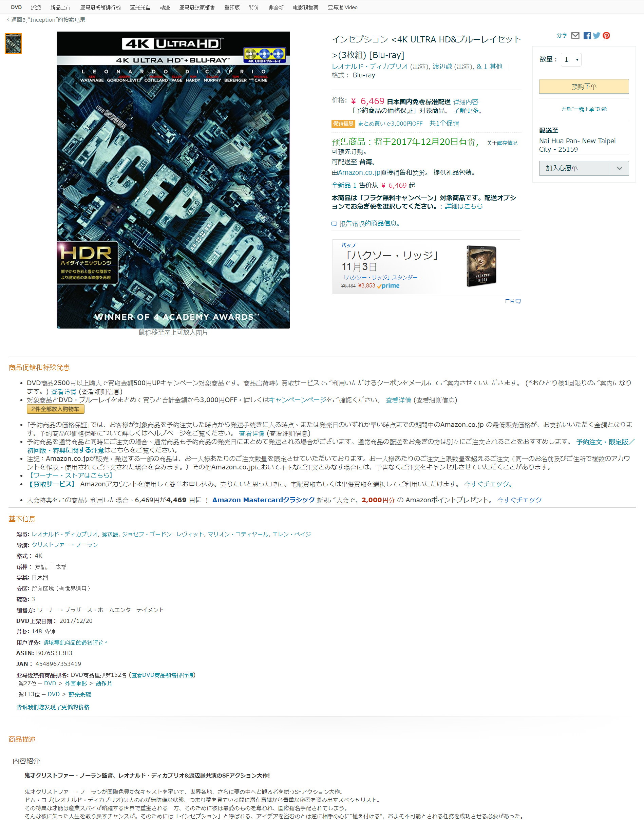Screen dimensions: 644x821
Task: Select the 重印版 nav item
Action: [x=232, y=7]
